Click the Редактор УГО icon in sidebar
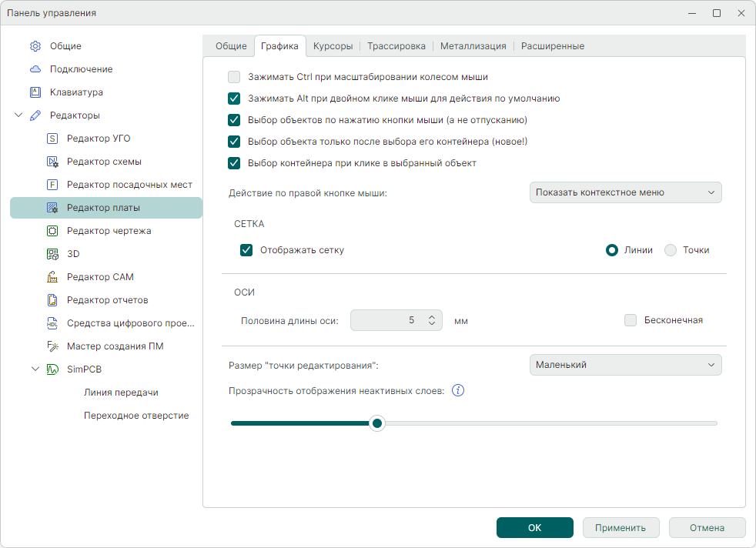The image size is (756, 548). click(52, 139)
